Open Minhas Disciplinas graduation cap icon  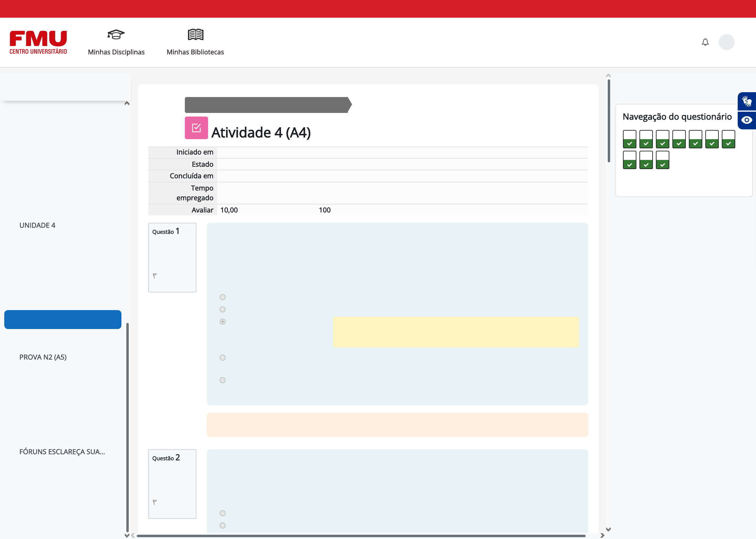pyautogui.click(x=116, y=34)
